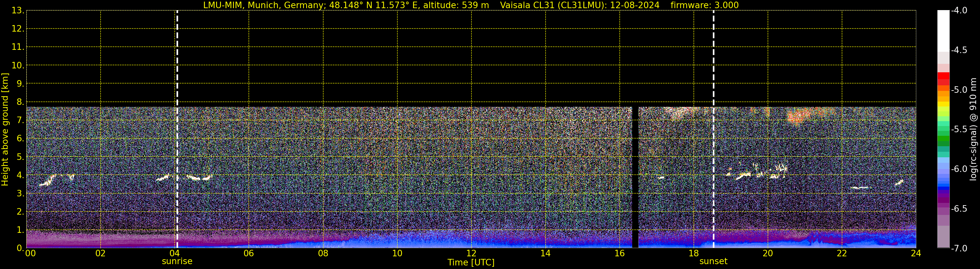Viewport: 980px width, 269px height.
Task: Click the black data gap after 16 UTC
Action: (635, 175)
